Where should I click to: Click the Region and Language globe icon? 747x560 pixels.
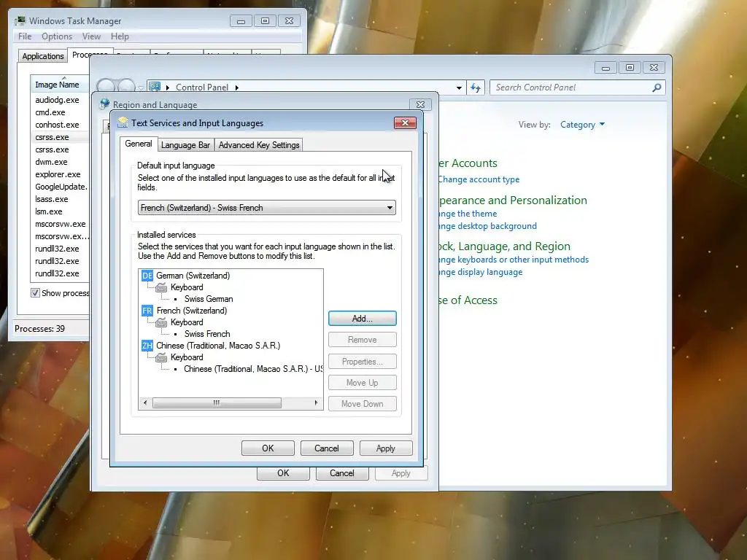[x=104, y=104]
